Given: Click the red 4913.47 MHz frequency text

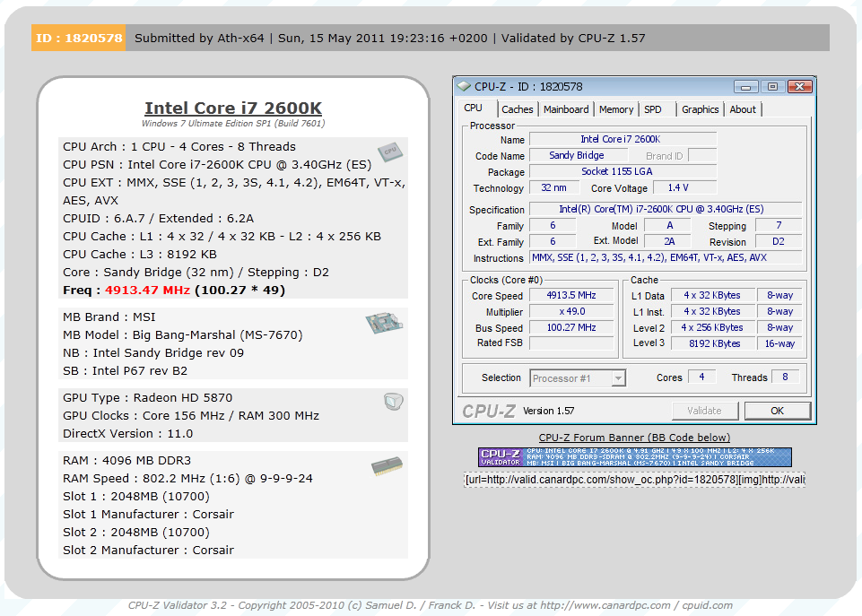Looking at the screenshot, I should coord(147,291).
